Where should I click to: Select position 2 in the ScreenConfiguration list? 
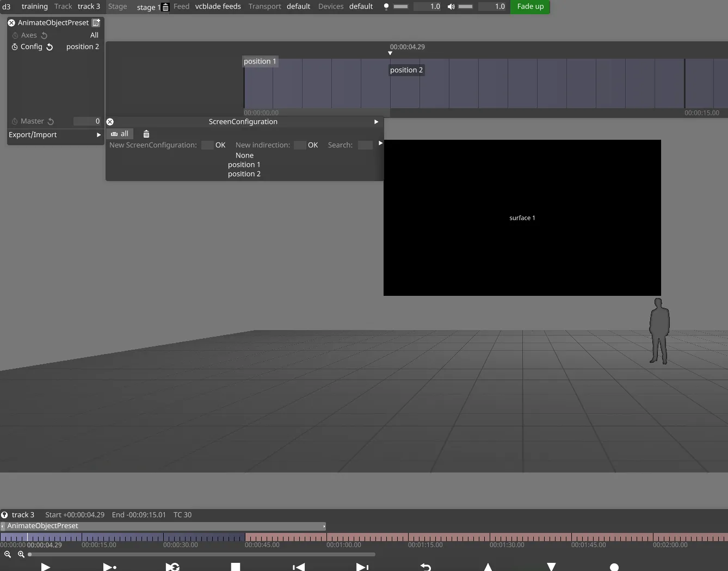click(x=244, y=173)
